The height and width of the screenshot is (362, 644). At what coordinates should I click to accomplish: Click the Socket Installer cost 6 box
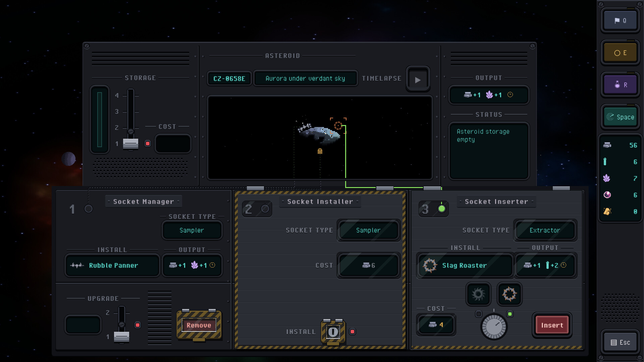point(368,265)
